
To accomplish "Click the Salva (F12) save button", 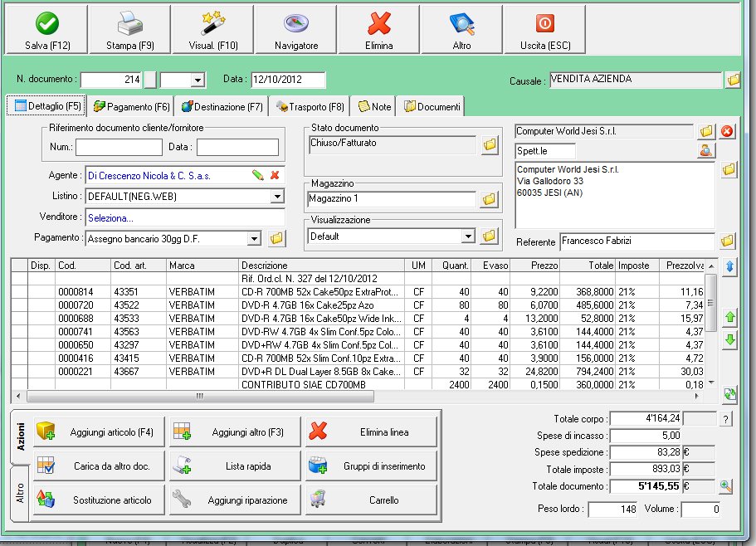I will click(x=46, y=30).
